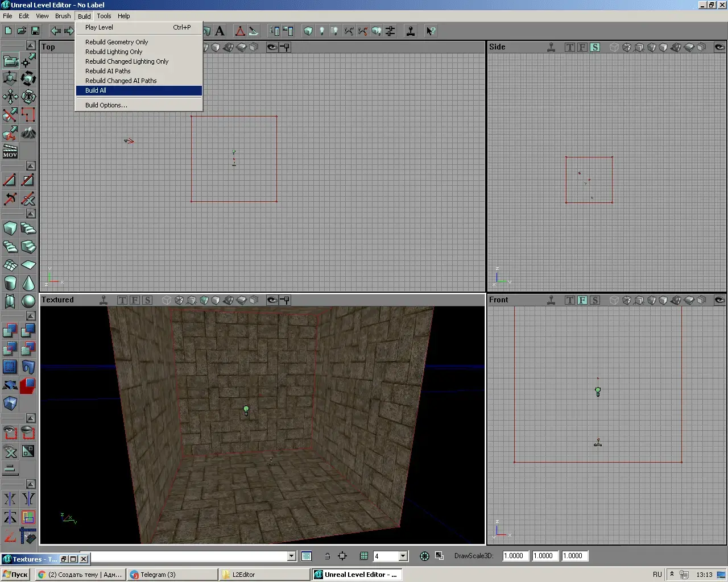Screen dimensions: 728x582
Task: Select Build All in the Build menu
Action: 139,90
